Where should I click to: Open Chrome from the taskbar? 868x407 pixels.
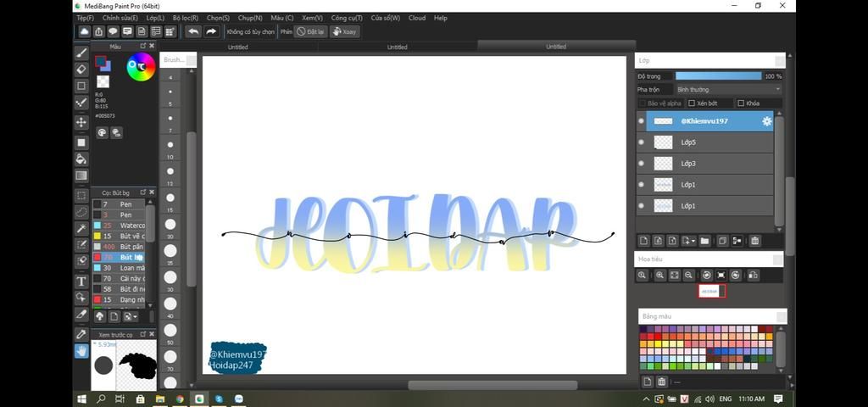(x=180, y=399)
